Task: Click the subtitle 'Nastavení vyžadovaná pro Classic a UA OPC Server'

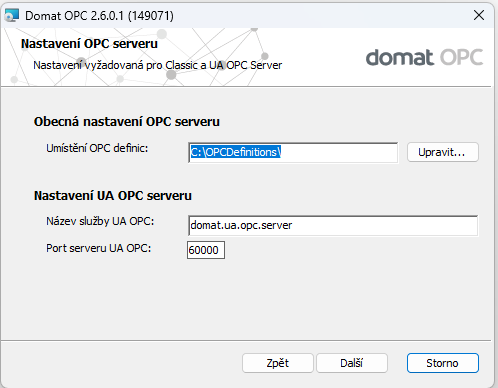Action: click(x=157, y=65)
